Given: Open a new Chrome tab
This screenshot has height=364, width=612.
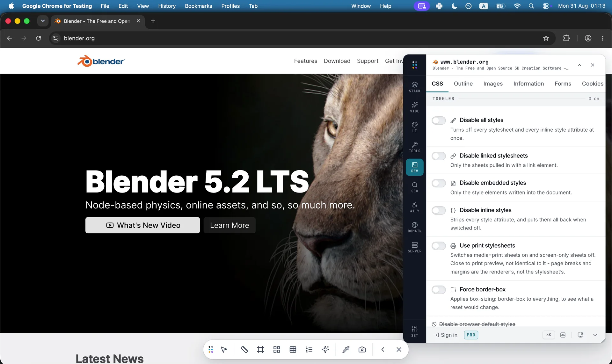Looking at the screenshot, I should (x=153, y=21).
